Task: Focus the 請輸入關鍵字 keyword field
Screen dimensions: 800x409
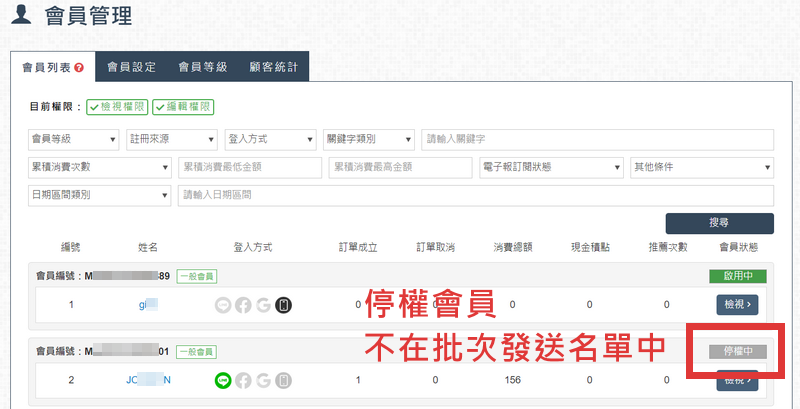Action: coord(597,140)
